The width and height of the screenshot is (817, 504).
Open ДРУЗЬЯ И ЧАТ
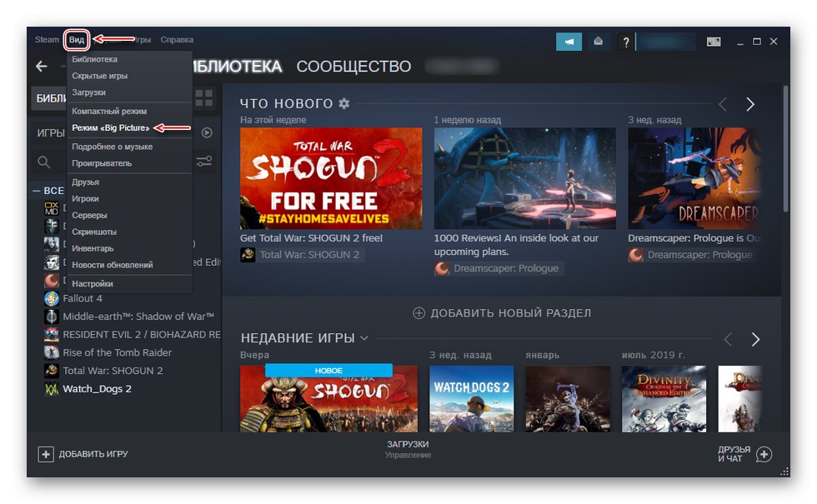pos(744,454)
